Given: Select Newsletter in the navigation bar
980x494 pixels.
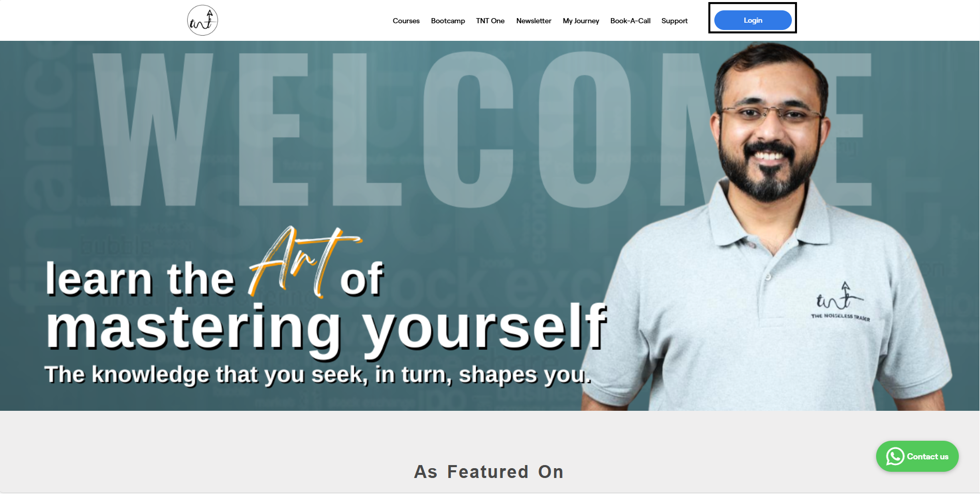Looking at the screenshot, I should tap(533, 21).
